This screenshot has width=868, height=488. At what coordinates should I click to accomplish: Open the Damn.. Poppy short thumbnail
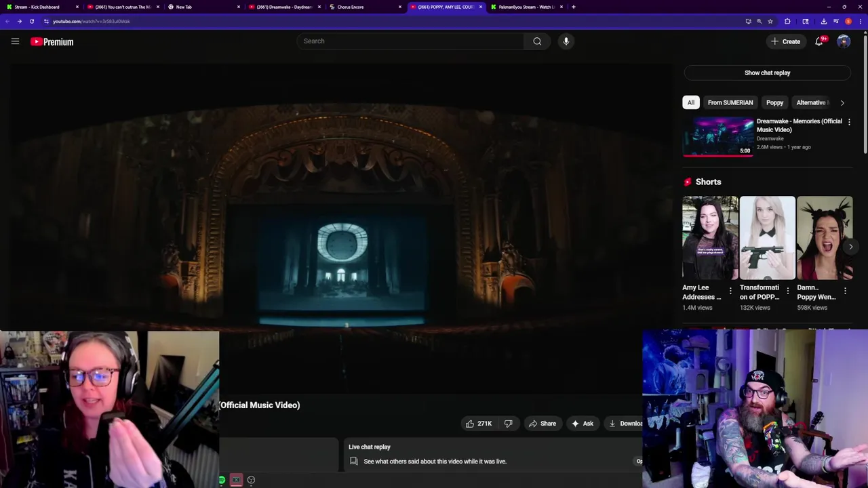pos(825,238)
